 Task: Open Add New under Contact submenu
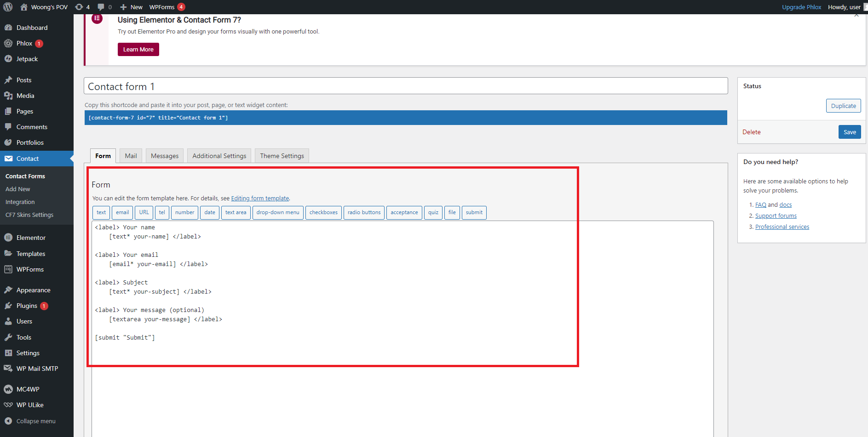click(18, 189)
